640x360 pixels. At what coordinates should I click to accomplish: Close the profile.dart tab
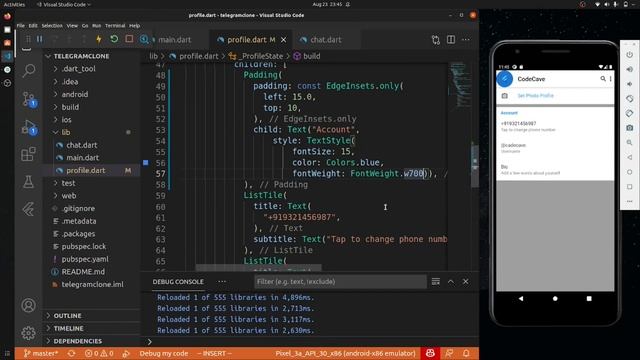click(283, 40)
